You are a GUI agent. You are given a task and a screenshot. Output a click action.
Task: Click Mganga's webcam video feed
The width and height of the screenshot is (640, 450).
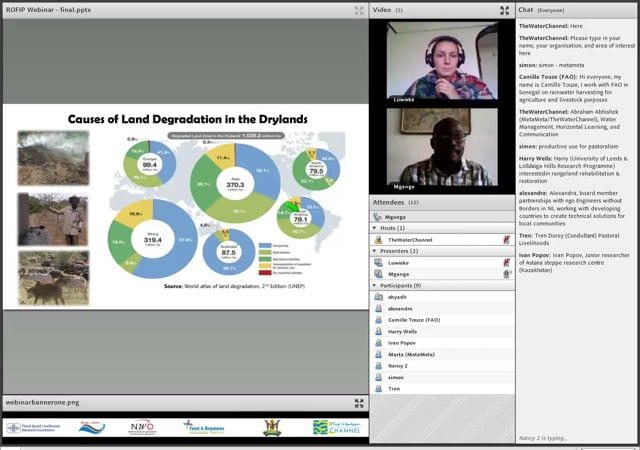442,147
